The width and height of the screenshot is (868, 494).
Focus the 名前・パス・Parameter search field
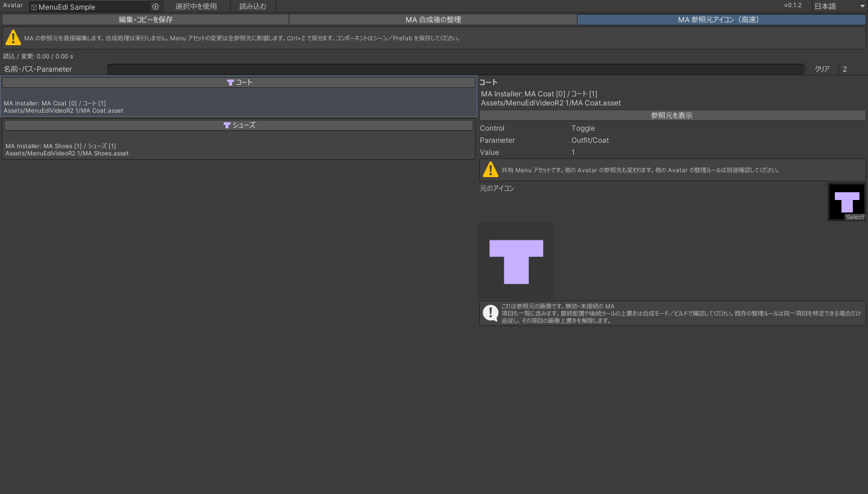point(456,69)
